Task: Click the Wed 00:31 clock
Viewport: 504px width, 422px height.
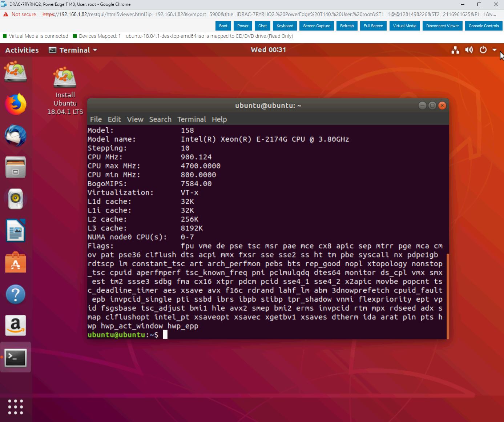Action: point(268,50)
